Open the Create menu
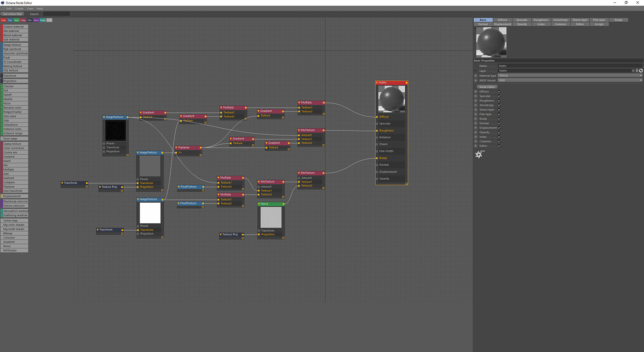 [19, 8]
